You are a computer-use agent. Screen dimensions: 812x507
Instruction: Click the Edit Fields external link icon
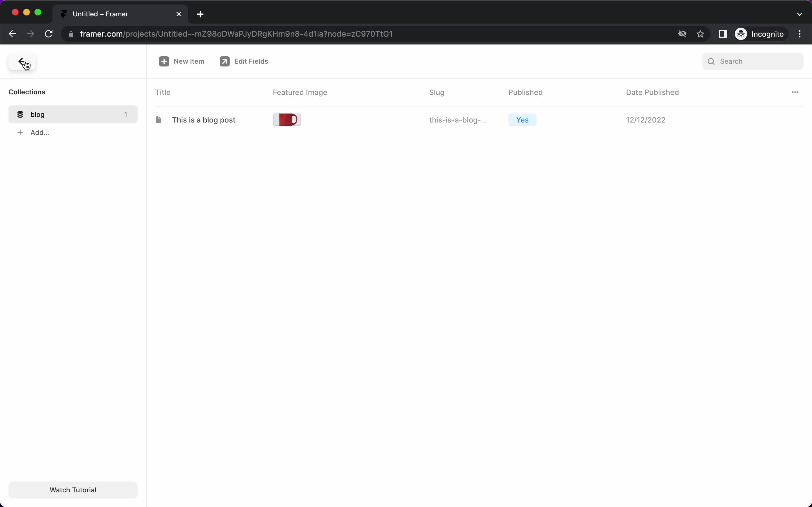[x=224, y=61]
